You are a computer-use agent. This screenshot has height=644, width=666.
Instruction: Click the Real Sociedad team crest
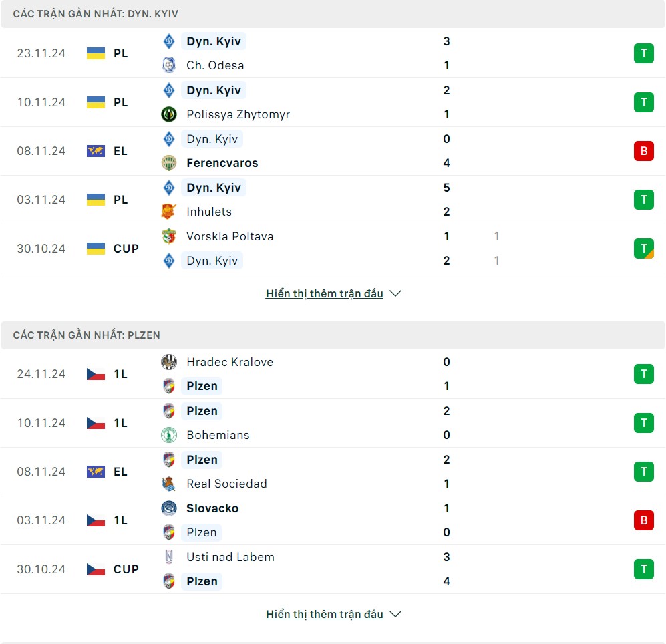coord(168,484)
